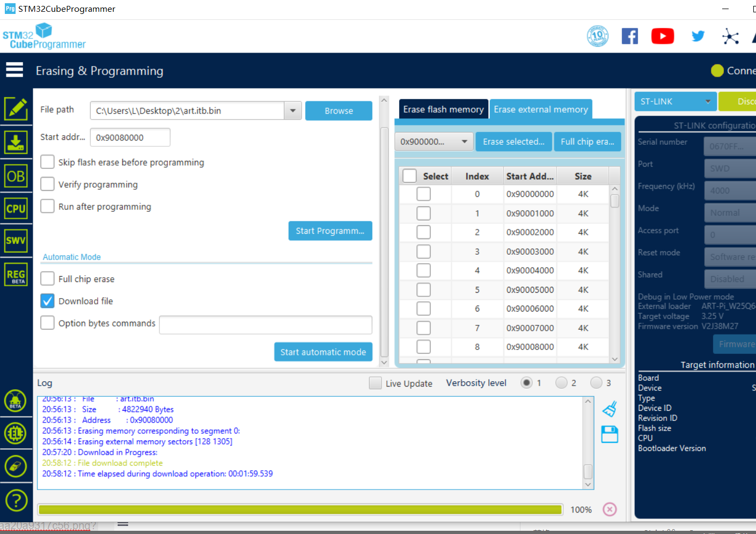Open the ST-LINK interface dropdown
The width and height of the screenshot is (756, 534).
(x=676, y=101)
